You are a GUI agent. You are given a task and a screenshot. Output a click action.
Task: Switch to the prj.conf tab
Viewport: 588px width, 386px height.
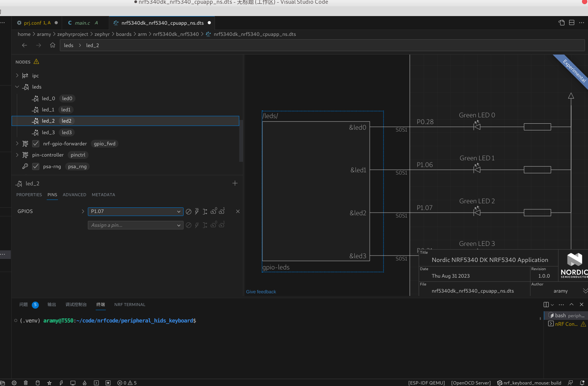37,23
